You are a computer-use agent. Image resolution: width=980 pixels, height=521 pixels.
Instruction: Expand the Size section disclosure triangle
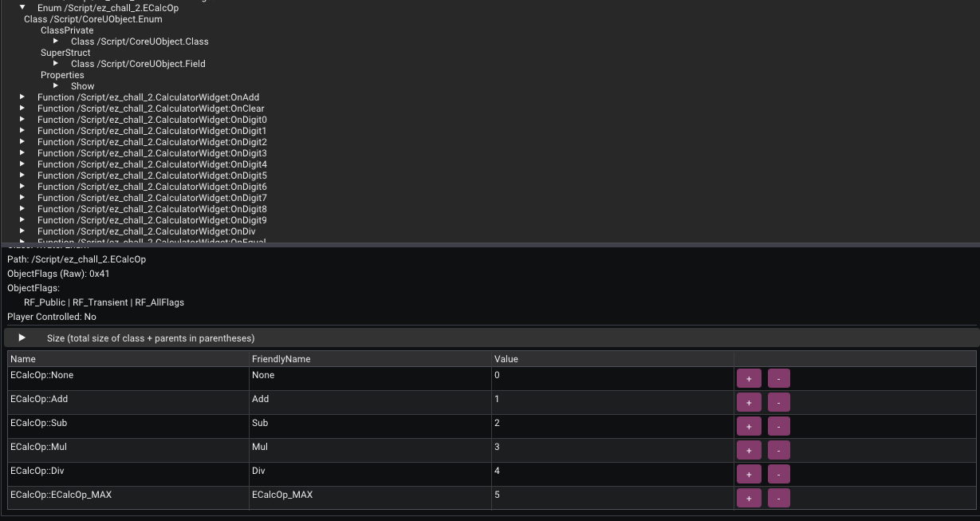[22, 338]
